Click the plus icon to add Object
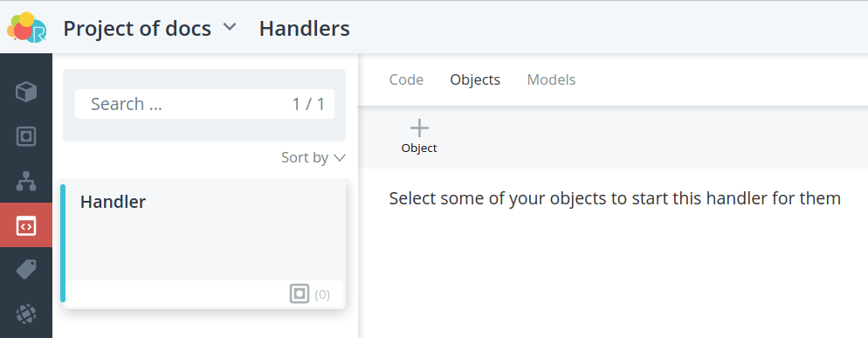The image size is (868, 338). coord(419,128)
